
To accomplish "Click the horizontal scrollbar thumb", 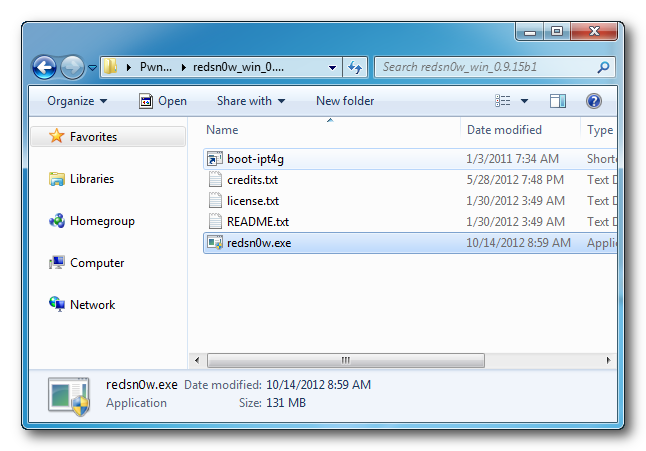I will [345, 360].
